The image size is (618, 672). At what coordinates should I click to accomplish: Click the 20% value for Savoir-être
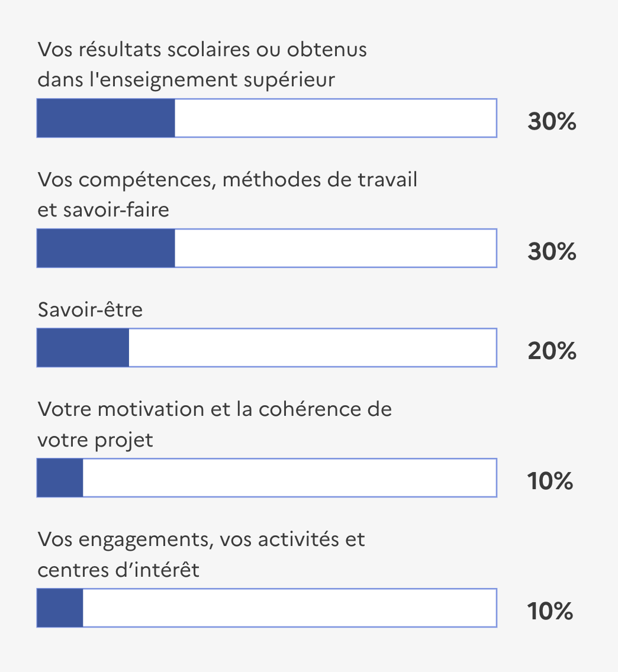pyautogui.click(x=552, y=351)
